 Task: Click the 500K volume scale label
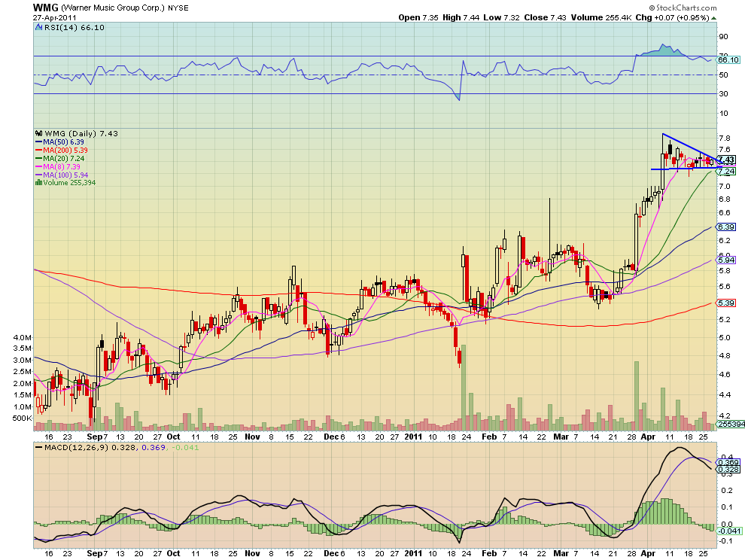(x=23, y=418)
